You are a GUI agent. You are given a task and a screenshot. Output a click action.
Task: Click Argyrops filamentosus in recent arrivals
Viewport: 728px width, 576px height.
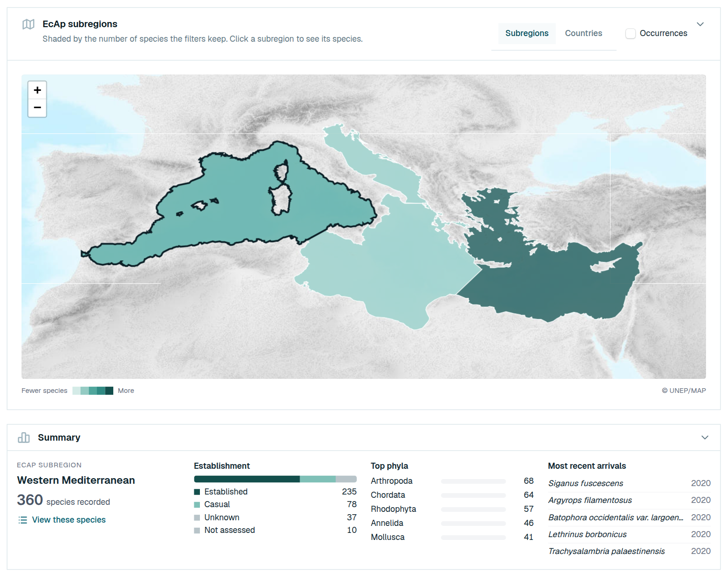pos(590,500)
